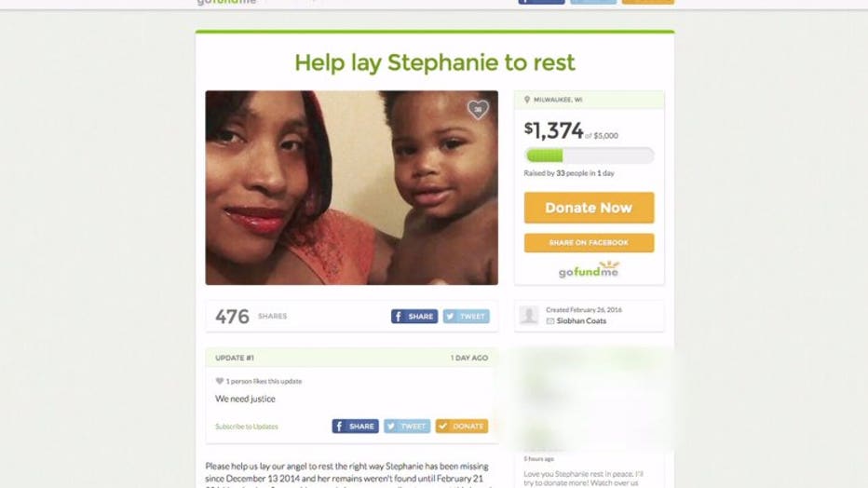Image resolution: width=868 pixels, height=488 pixels.
Task: Open the Subscribe to Updates link
Action: (247, 427)
